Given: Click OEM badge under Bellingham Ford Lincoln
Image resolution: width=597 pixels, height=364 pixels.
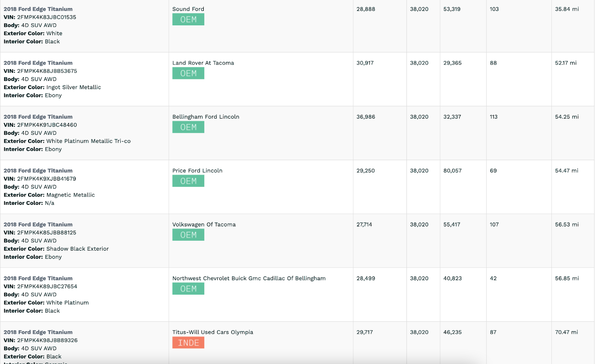Looking at the screenshot, I should tap(188, 127).
